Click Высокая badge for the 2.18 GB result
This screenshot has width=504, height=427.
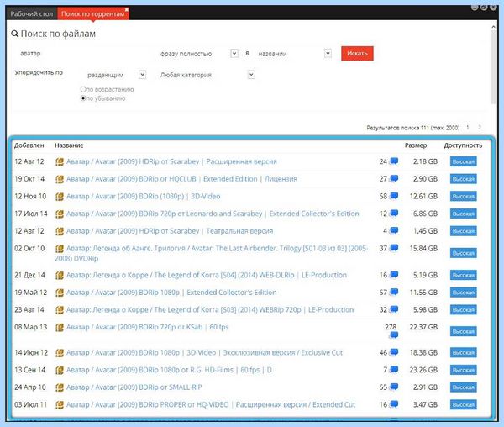click(x=463, y=161)
